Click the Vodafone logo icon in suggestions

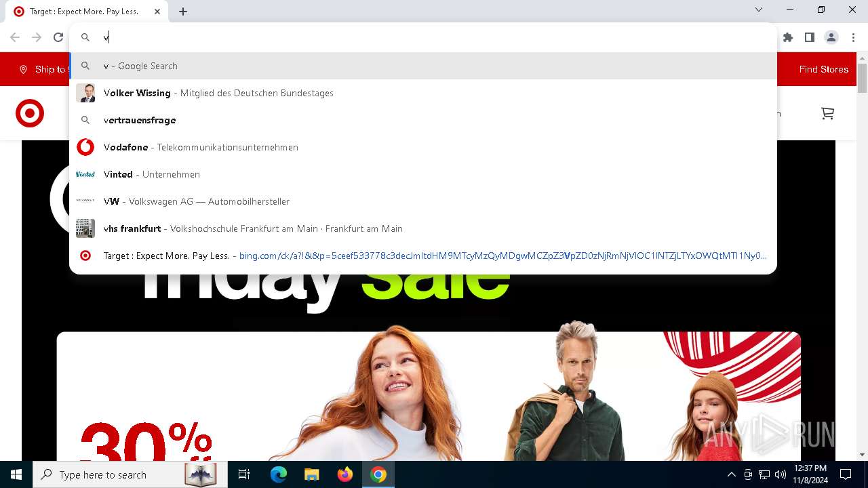[x=85, y=147]
